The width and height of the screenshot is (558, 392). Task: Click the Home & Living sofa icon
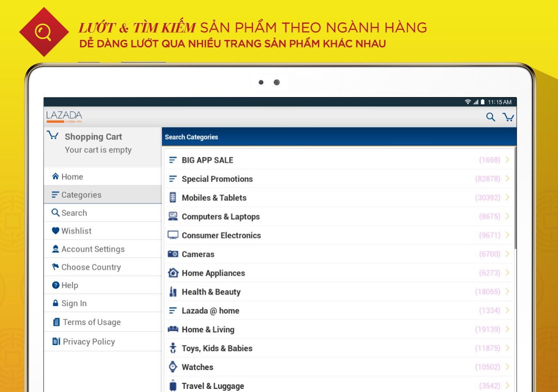tap(173, 329)
